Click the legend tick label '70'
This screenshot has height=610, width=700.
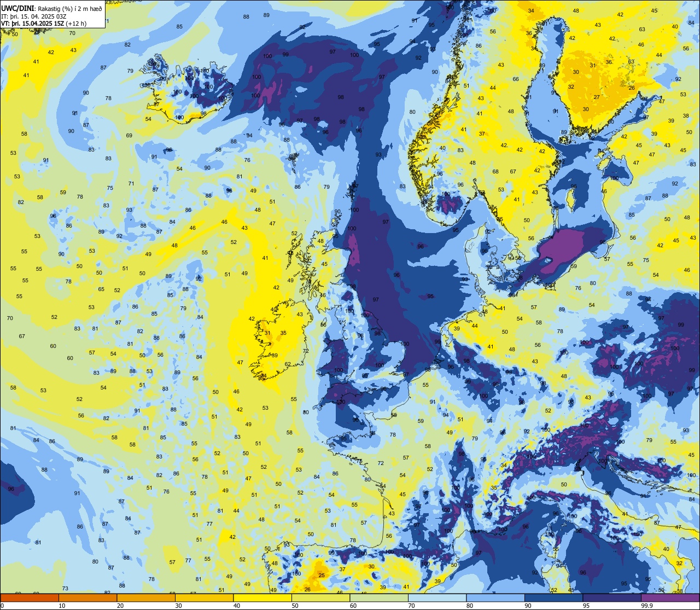tap(411, 606)
